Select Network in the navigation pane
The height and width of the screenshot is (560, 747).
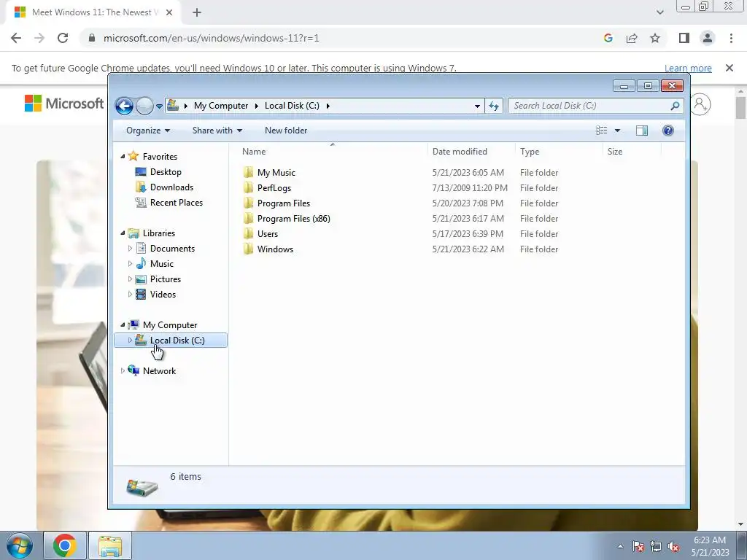click(x=159, y=370)
